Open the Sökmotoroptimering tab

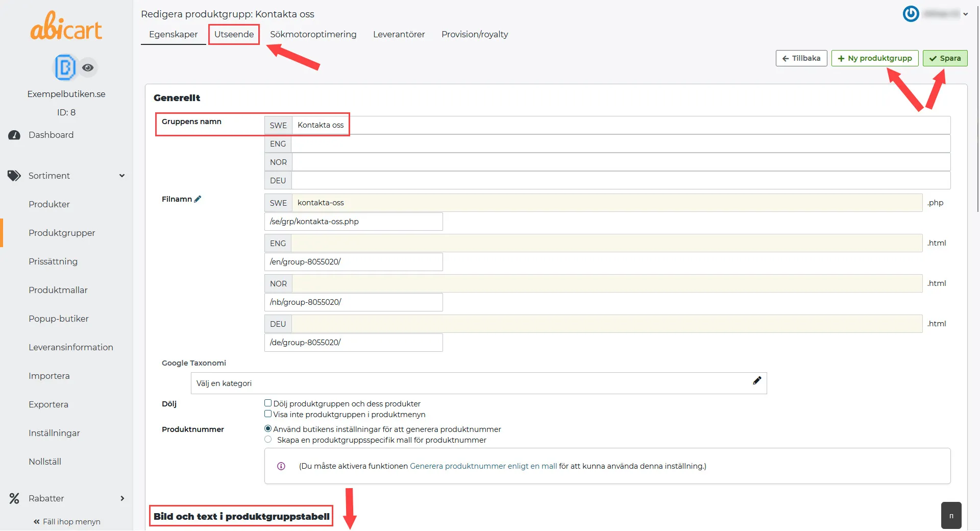[x=313, y=34]
